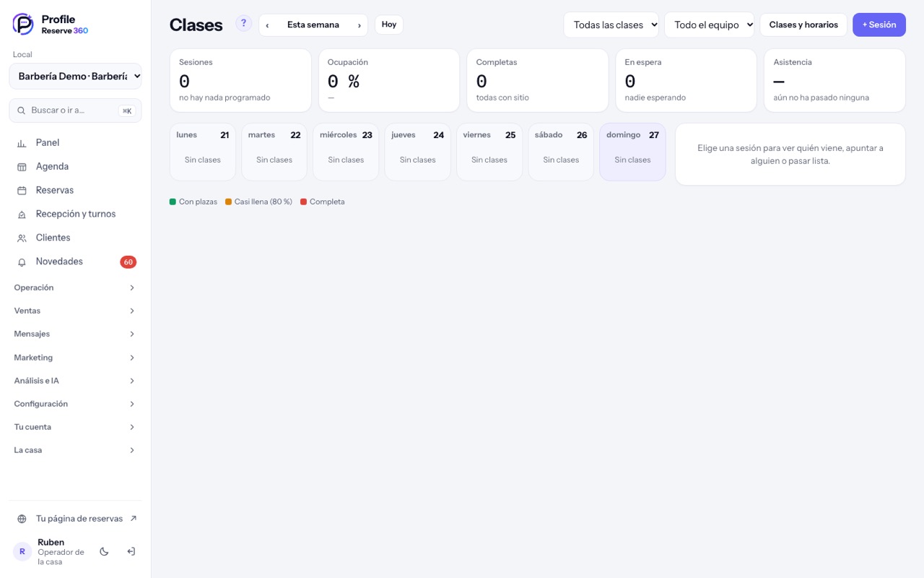Viewport: 924px width, 578px height.
Task: Toggle dark mode moon icon
Action: pos(104,551)
